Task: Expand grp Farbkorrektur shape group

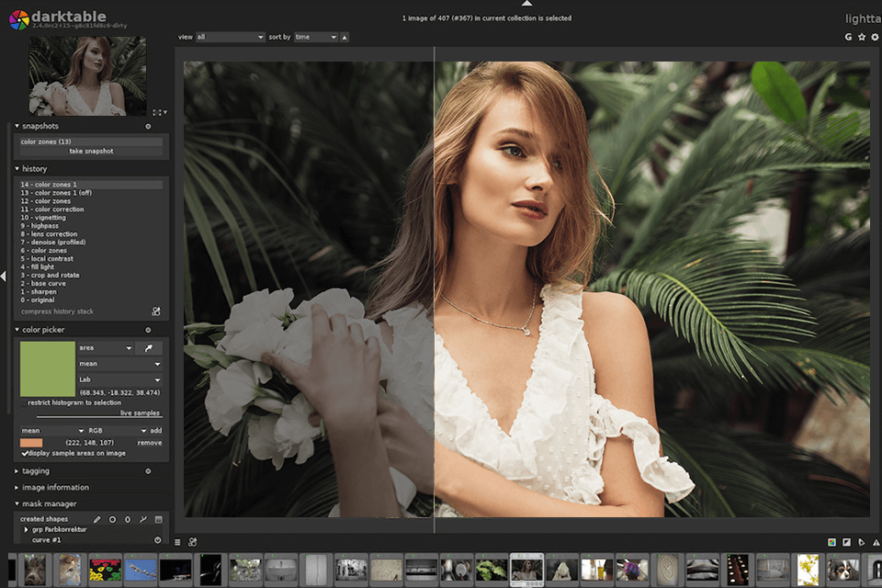Action: [x=26, y=530]
